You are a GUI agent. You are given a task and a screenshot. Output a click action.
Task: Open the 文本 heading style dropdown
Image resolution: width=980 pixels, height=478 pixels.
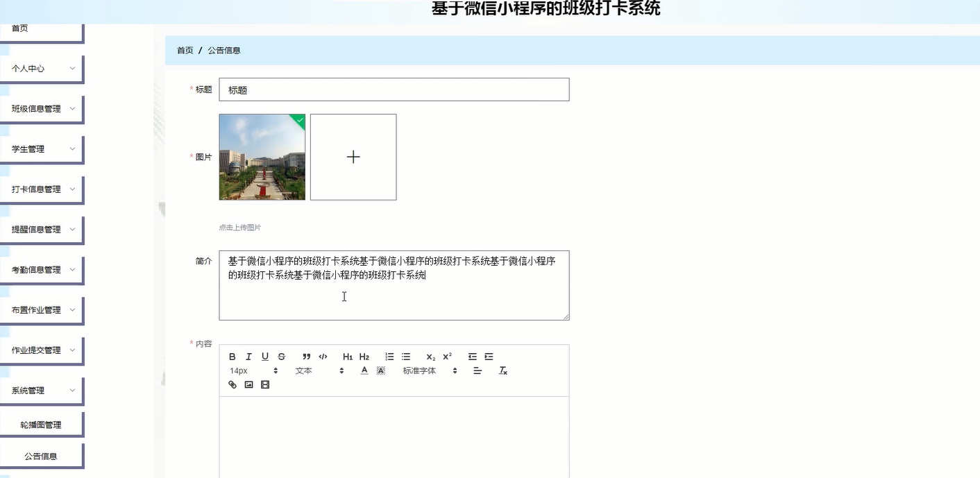coord(320,370)
